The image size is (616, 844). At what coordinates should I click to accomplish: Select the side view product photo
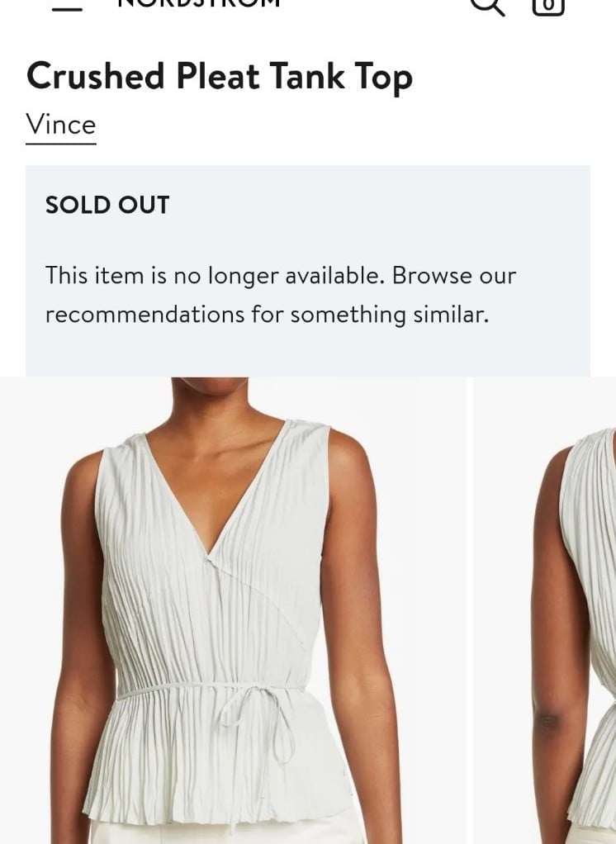(x=544, y=610)
